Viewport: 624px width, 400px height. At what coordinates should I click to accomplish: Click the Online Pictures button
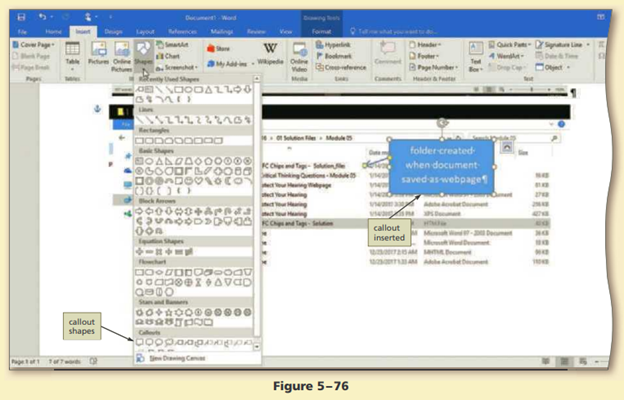pyautogui.click(x=122, y=57)
